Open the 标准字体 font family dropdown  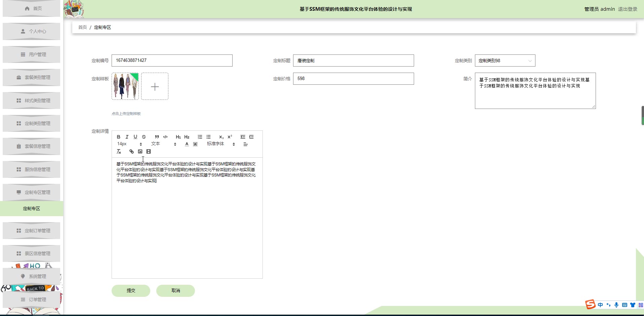click(221, 144)
